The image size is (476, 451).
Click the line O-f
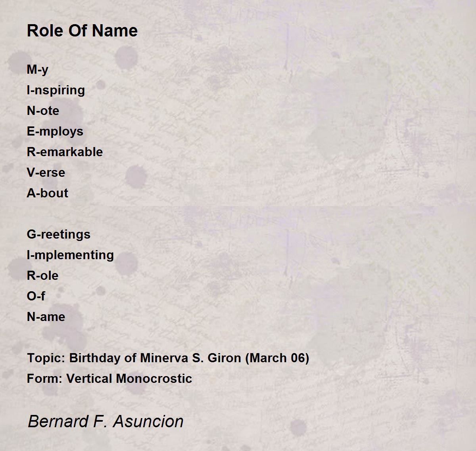coord(36,296)
